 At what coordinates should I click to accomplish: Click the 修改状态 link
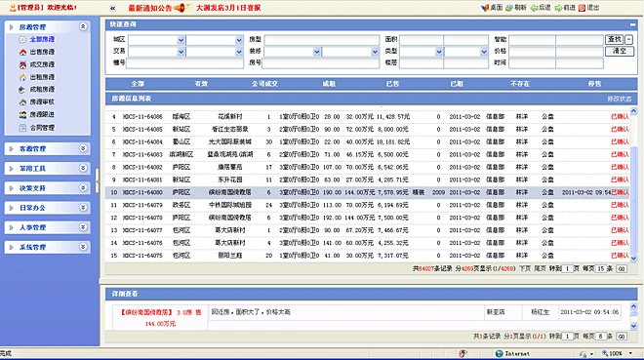tap(620, 99)
